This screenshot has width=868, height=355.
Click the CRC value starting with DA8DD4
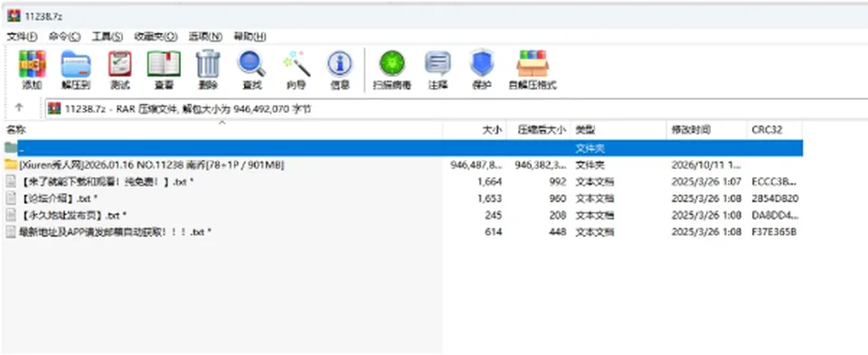point(775,215)
